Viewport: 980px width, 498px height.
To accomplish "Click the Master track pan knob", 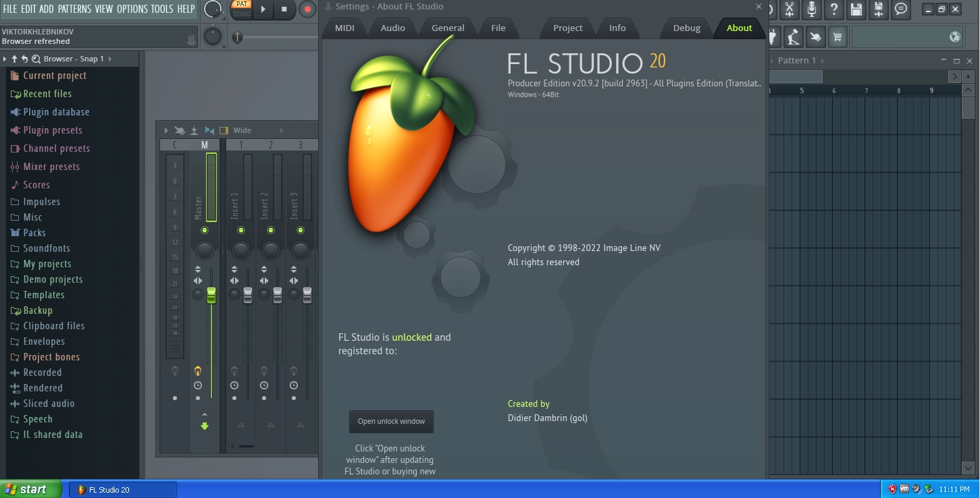I will point(205,250).
